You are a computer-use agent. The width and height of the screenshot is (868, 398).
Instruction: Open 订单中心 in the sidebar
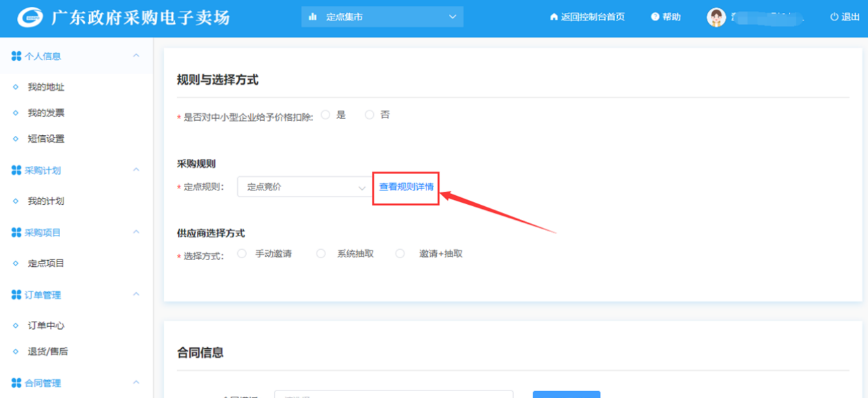point(46,326)
